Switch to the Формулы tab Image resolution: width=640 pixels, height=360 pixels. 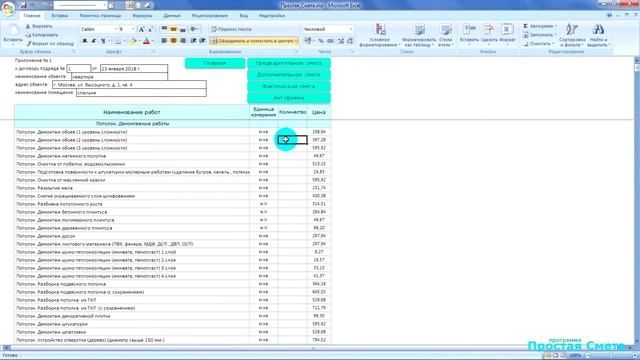coord(142,16)
